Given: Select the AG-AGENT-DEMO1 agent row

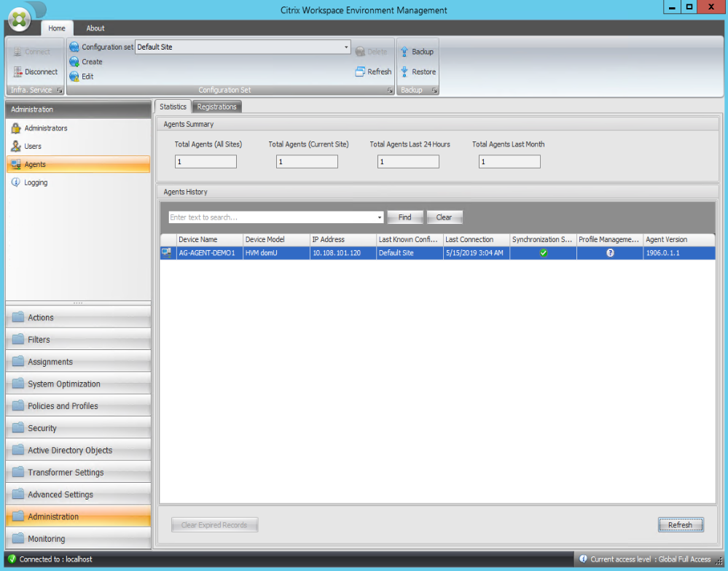Looking at the screenshot, I should [x=206, y=253].
